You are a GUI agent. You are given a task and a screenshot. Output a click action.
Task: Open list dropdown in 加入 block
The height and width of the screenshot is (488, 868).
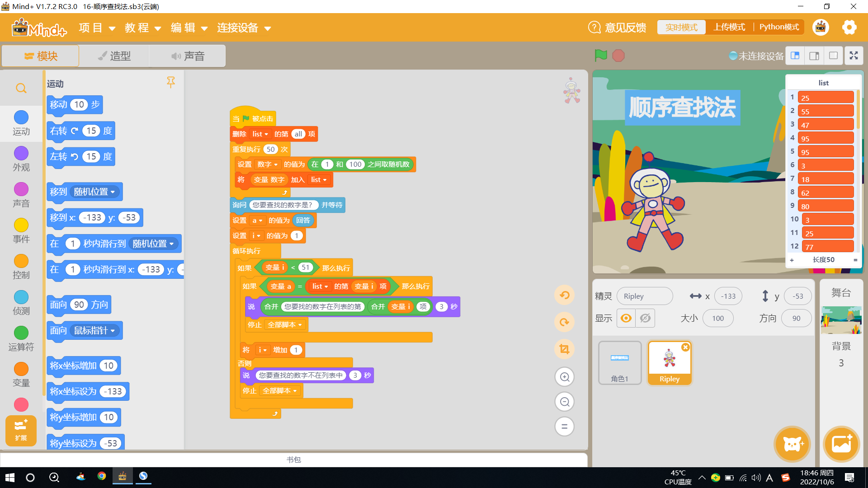coord(318,180)
